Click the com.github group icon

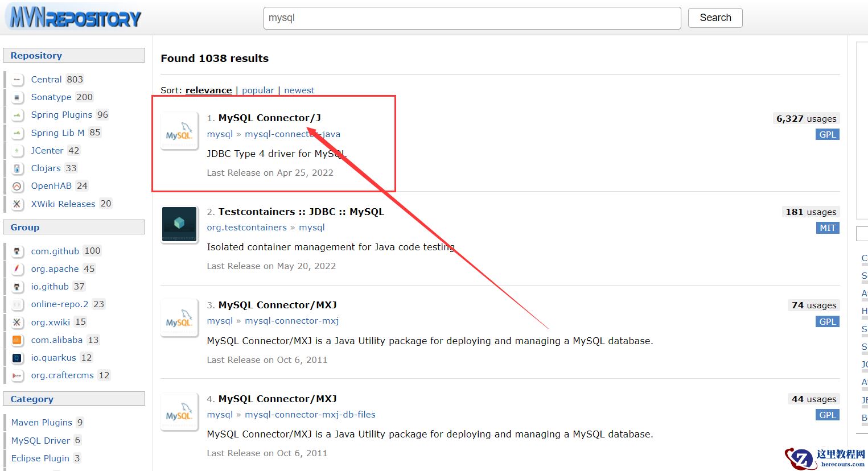click(17, 251)
